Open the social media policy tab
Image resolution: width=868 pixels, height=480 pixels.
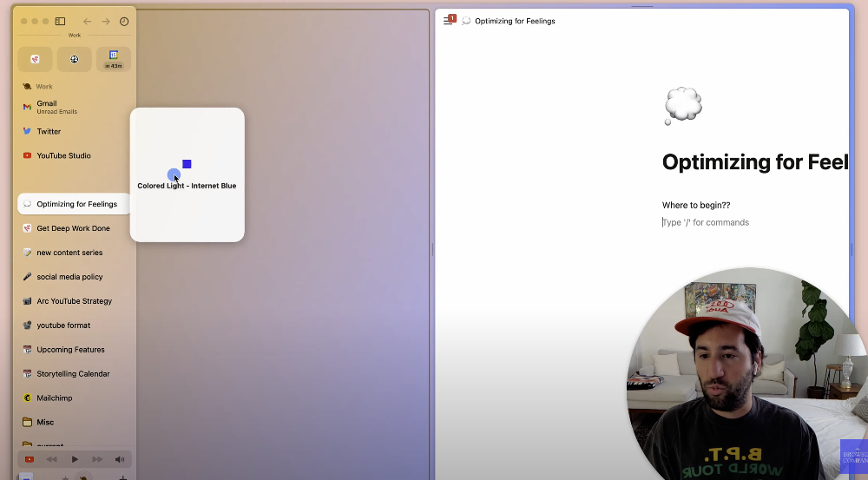point(74,277)
